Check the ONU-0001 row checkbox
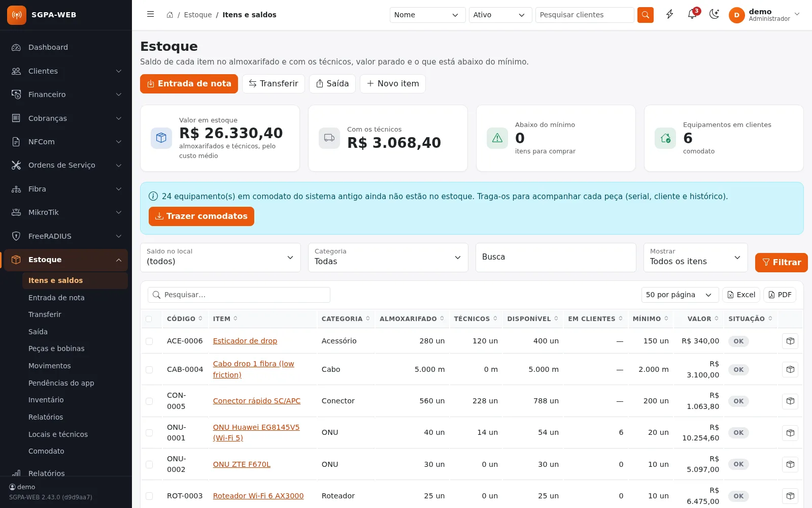812x508 pixels. [x=149, y=433]
